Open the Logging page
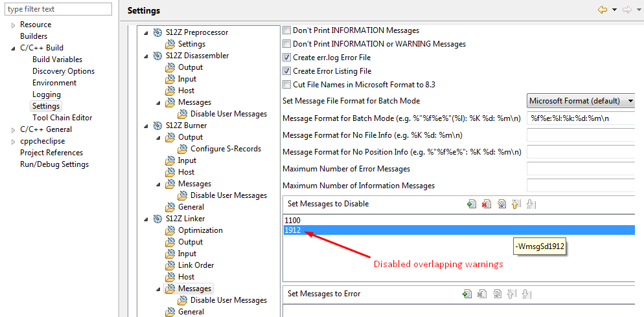644x317 pixels. point(47,94)
